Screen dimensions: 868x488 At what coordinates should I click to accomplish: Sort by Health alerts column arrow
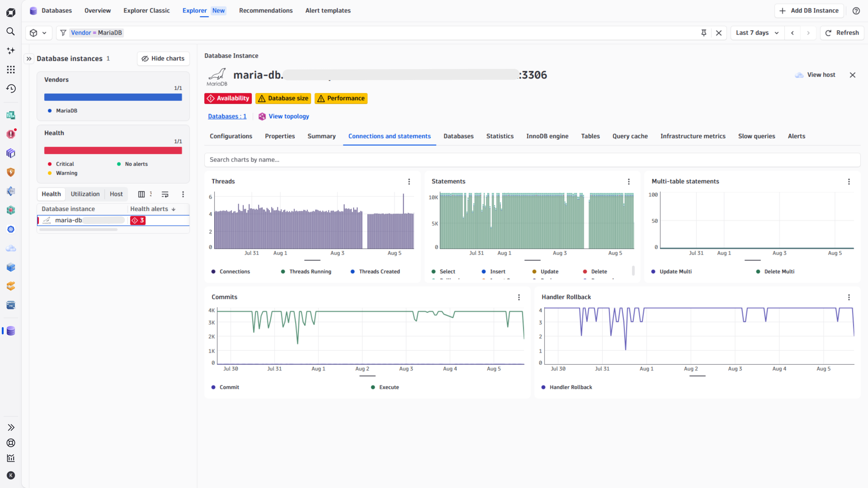(174, 209)
